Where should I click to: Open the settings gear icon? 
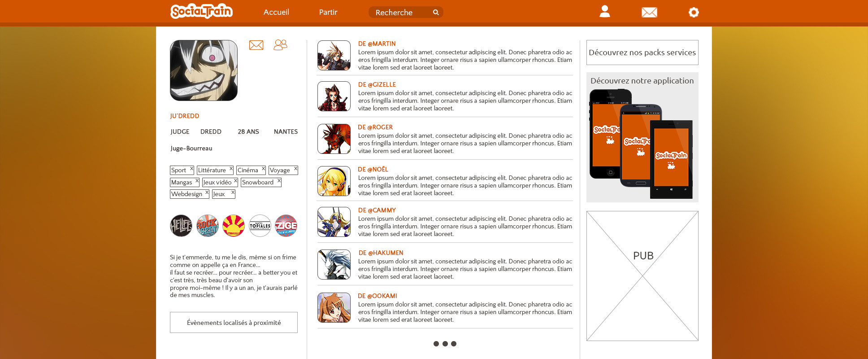[x=693, y=12]
